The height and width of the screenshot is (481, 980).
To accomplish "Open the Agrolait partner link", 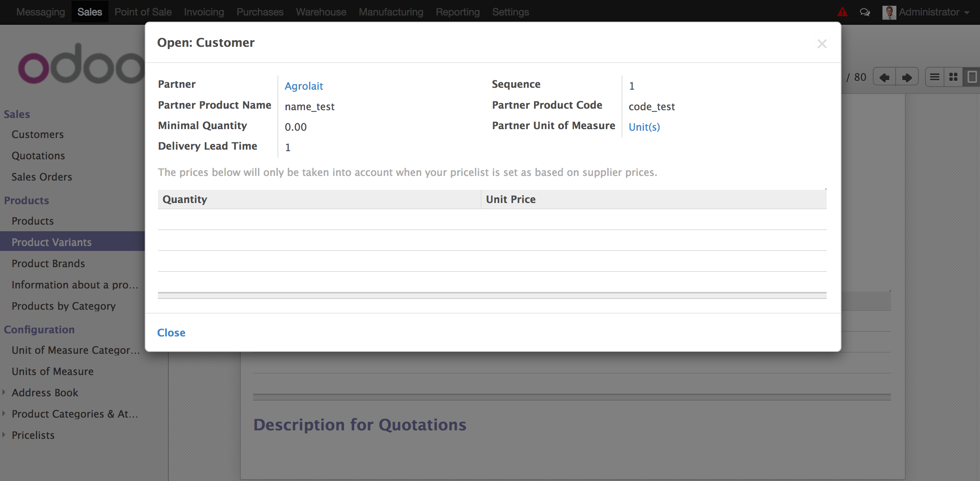I will point(303,86).
